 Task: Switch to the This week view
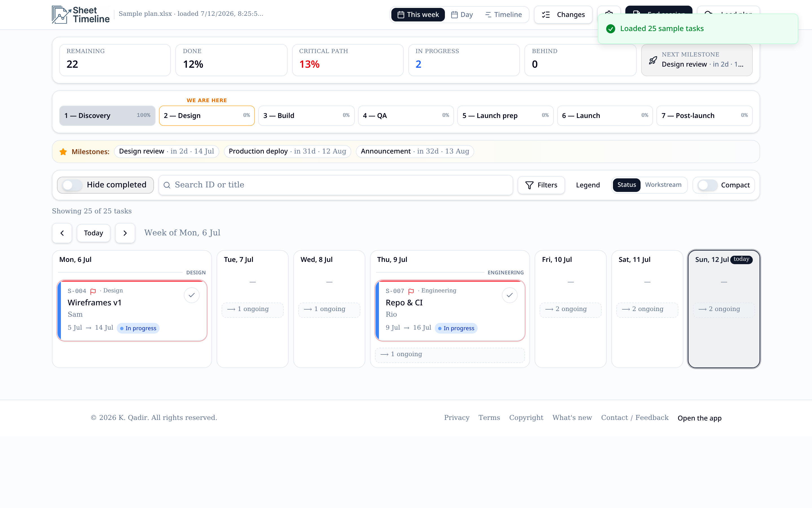pyautogui.click(x=418, y=14)
